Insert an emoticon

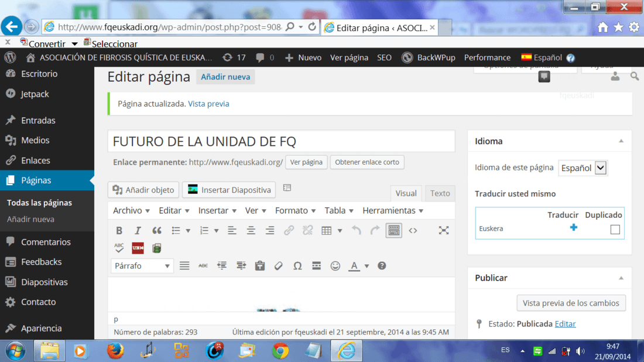tap(335, 266)
